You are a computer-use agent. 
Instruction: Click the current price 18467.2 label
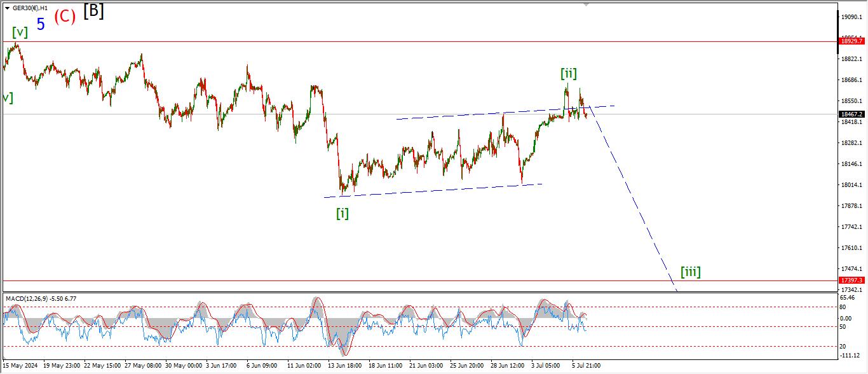[x=850, y=114]
